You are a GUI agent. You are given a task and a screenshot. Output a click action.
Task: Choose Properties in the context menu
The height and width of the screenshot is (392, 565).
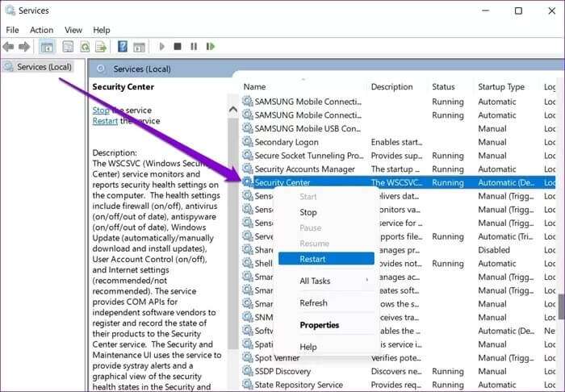click(326, 325)
